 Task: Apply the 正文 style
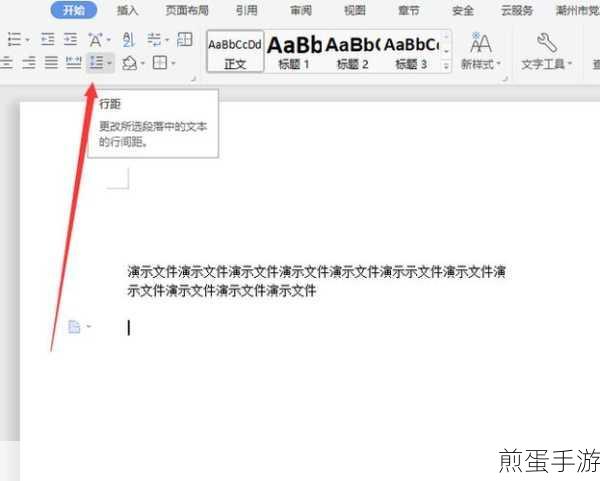[235, 52]
